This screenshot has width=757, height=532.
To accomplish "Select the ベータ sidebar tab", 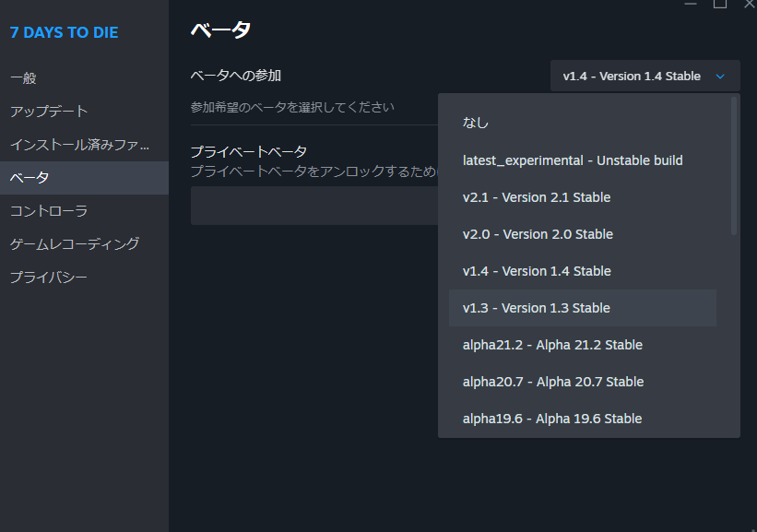I will pyautogui.click(x=84, y=178).
